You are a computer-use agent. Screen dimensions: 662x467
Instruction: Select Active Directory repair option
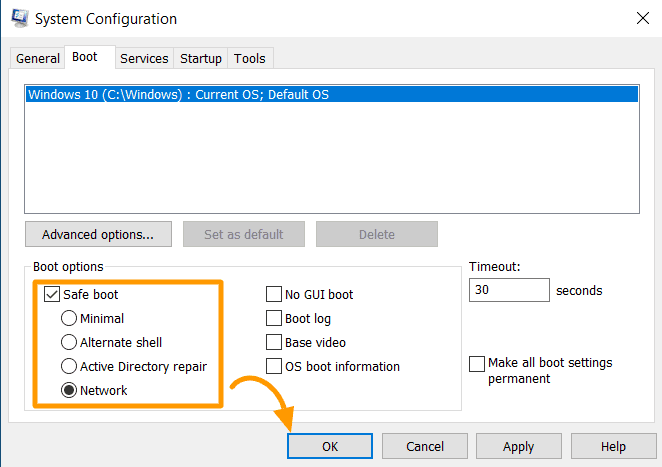69,367
